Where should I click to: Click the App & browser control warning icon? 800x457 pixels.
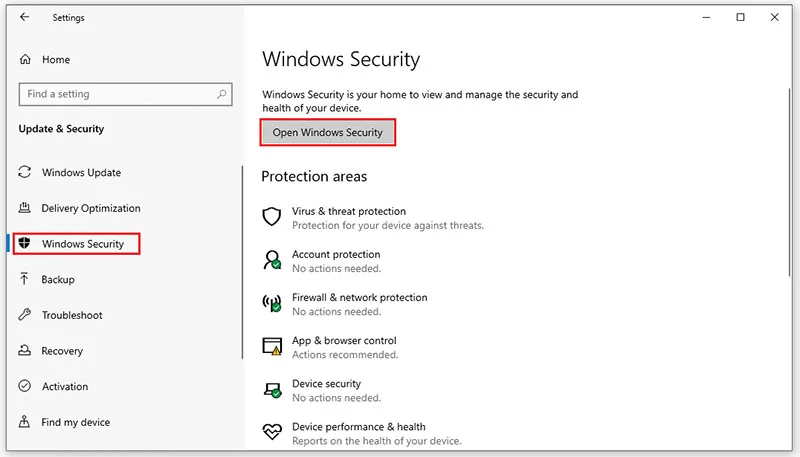click(271, 346)
